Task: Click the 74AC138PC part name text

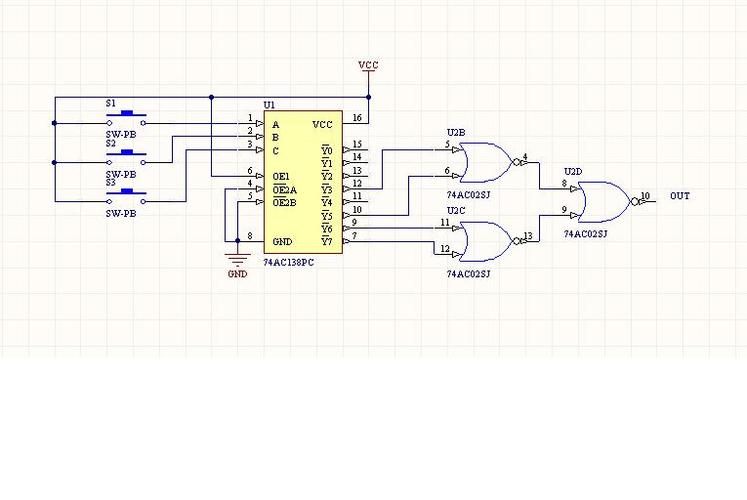Action: [x=289, y=262]
